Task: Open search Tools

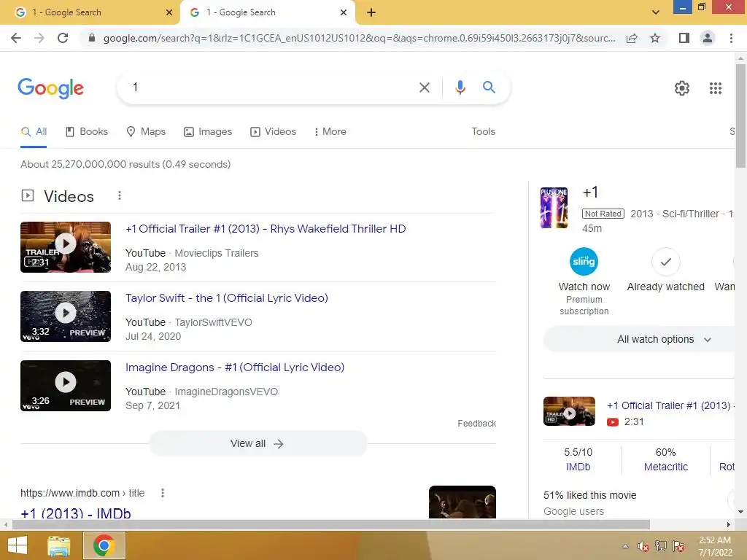Action: tap(483, 132)
